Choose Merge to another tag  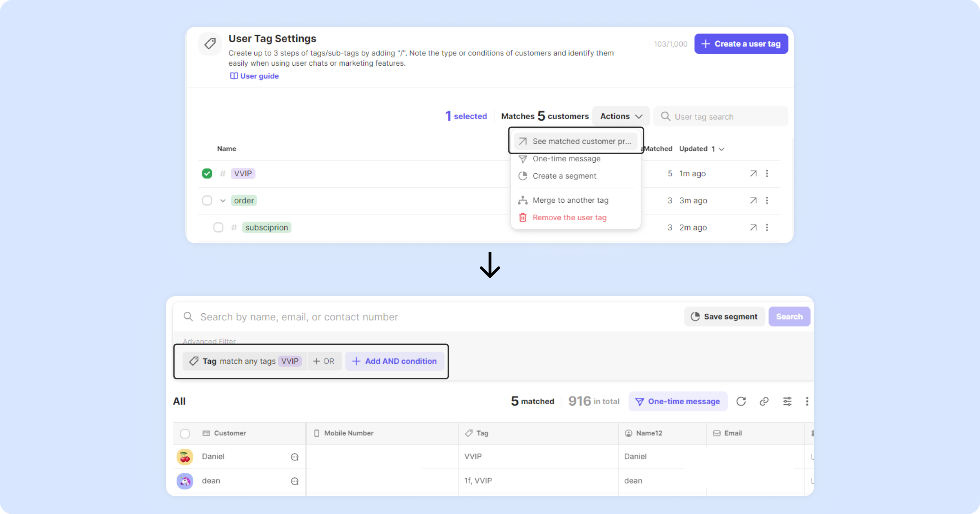click(x=570, y=200)
